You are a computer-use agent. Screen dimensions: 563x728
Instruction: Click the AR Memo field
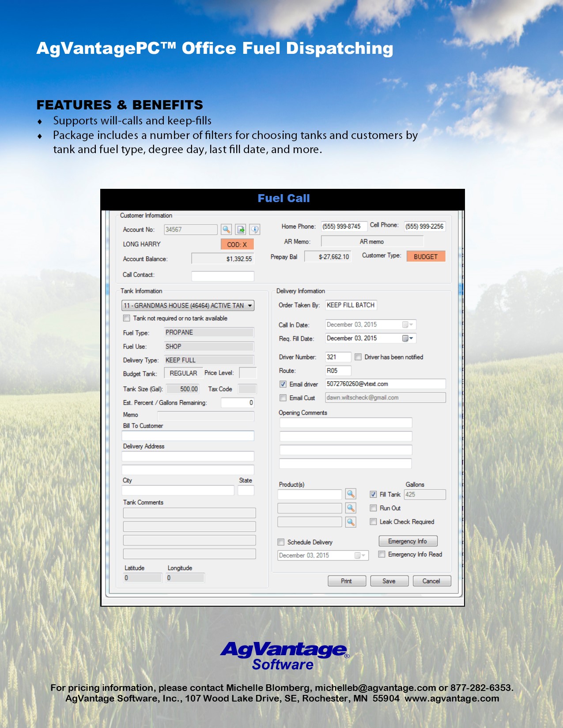(x=372, y=241)
